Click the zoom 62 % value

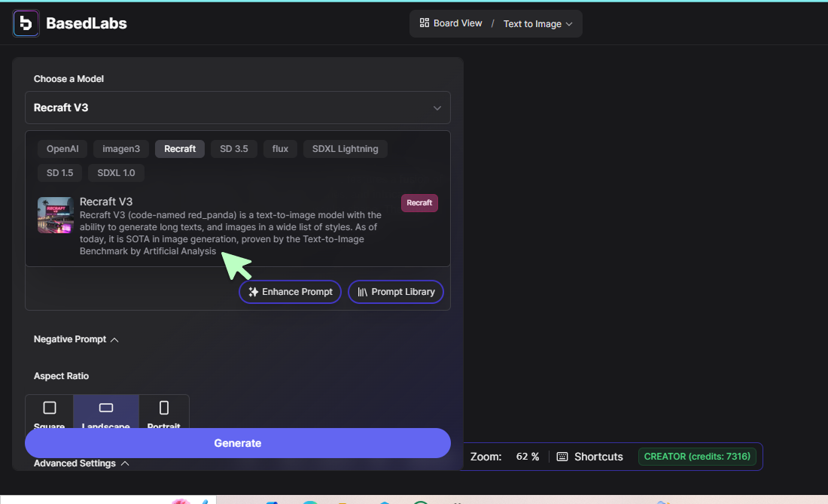point(528,457)
